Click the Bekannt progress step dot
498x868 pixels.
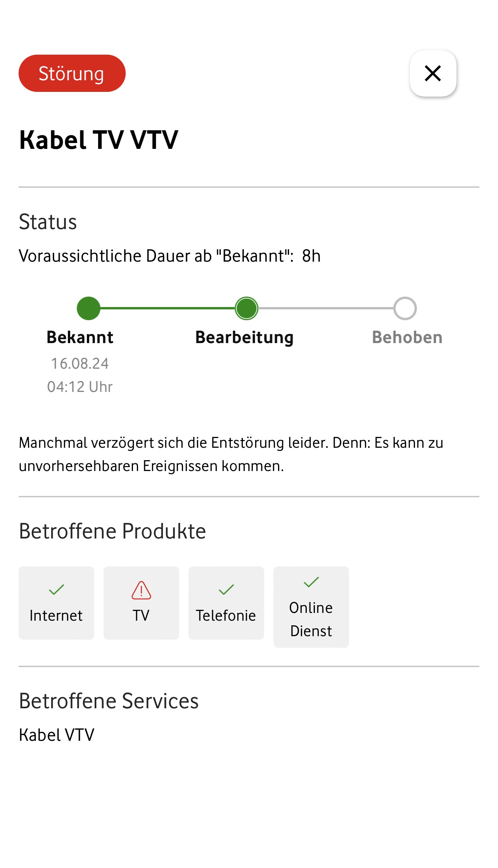(x=88, y=308)
